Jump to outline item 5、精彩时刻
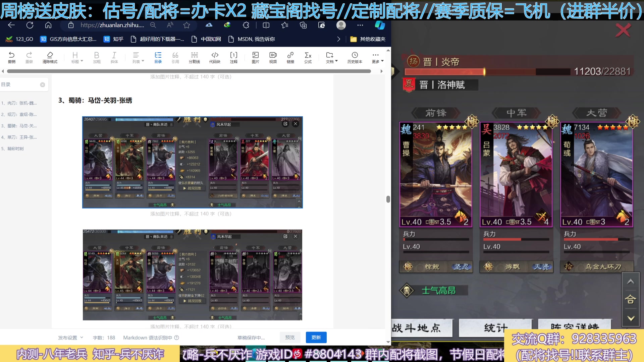Image resolution: width=644 pixels, height=362 pixels. click(12, 148)
